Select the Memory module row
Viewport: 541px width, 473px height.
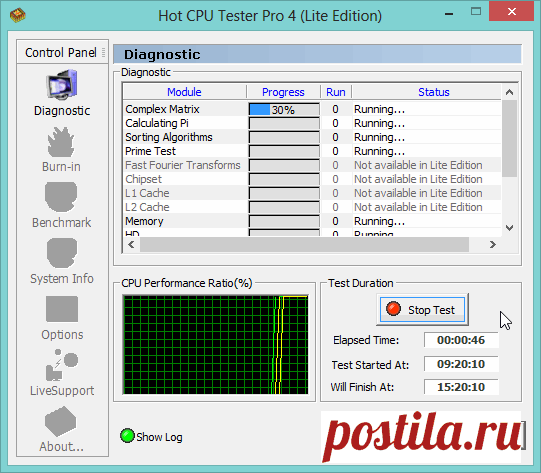(x=312, y=221)
